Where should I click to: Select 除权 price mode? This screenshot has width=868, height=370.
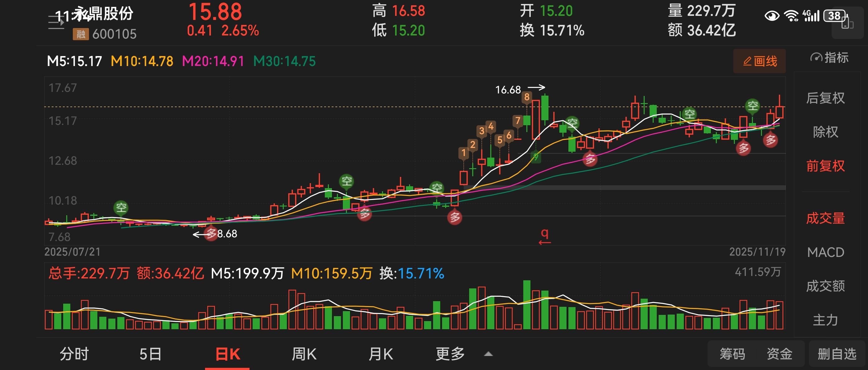825,132
